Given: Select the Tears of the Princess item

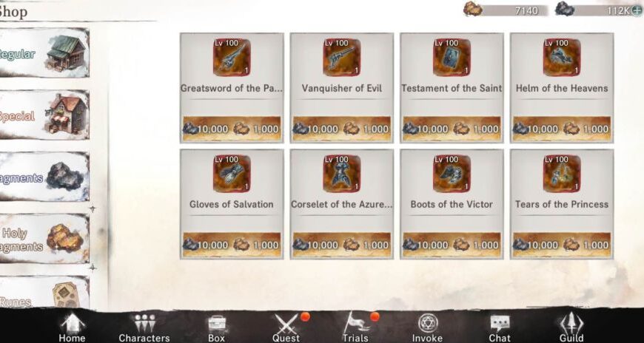Looking at the screenshot, I should (x=562, y=204).
